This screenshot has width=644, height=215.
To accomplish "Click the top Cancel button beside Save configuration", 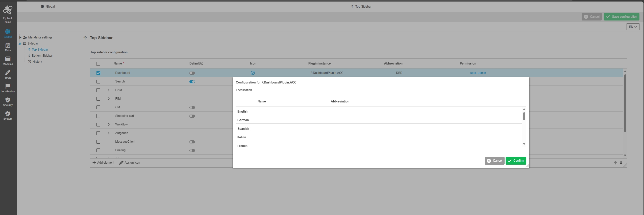I will click(x=591, y=17).
